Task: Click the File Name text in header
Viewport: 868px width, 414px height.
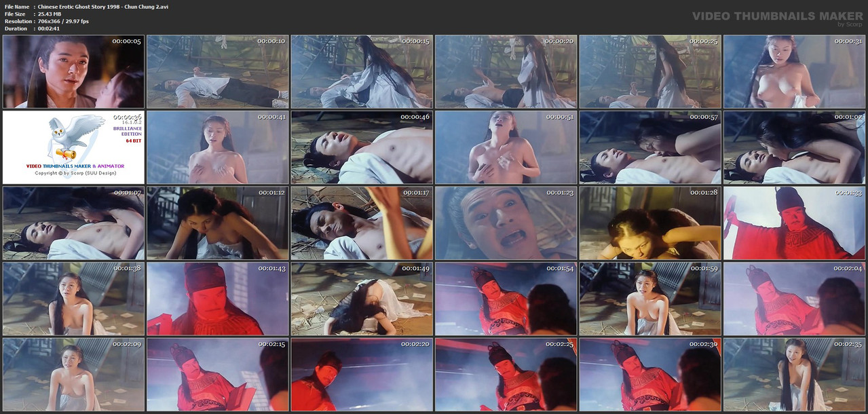Action: click(x=17, y=6)
